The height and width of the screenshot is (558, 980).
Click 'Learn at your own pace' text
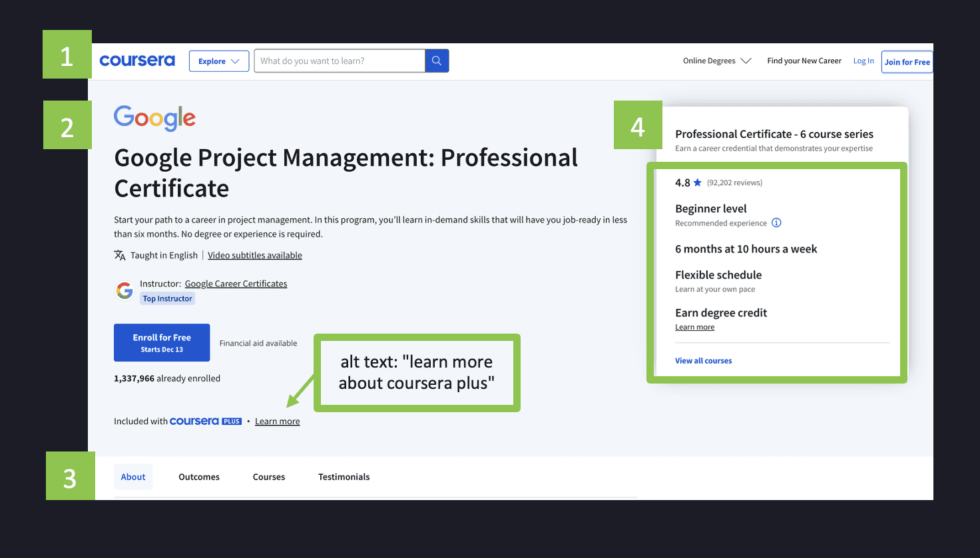[715, 289]
